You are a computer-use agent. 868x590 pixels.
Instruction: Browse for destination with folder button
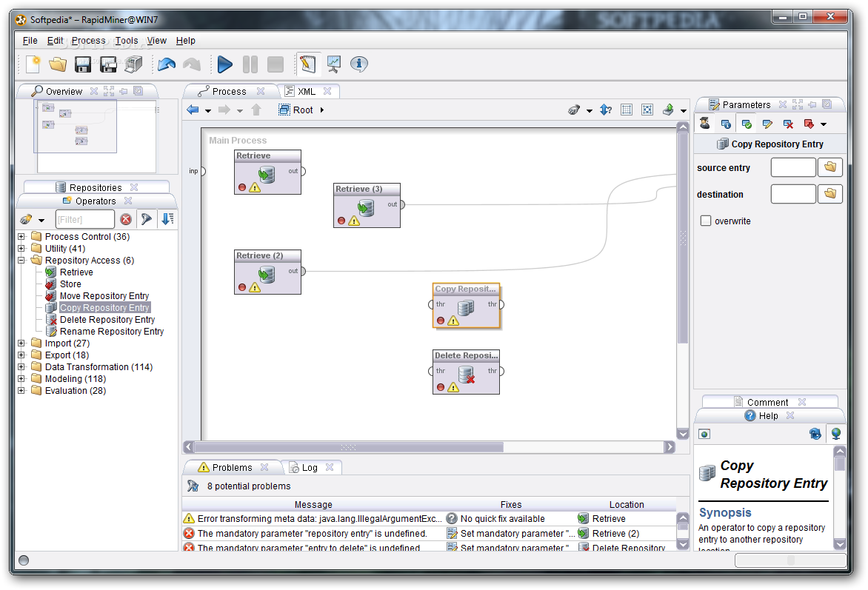829,194
